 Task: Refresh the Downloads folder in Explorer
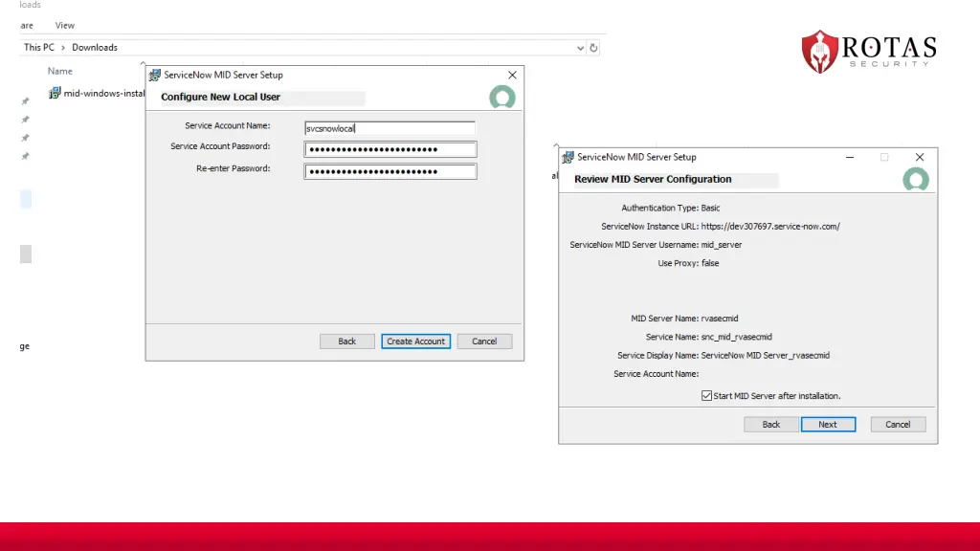point(593,48)
